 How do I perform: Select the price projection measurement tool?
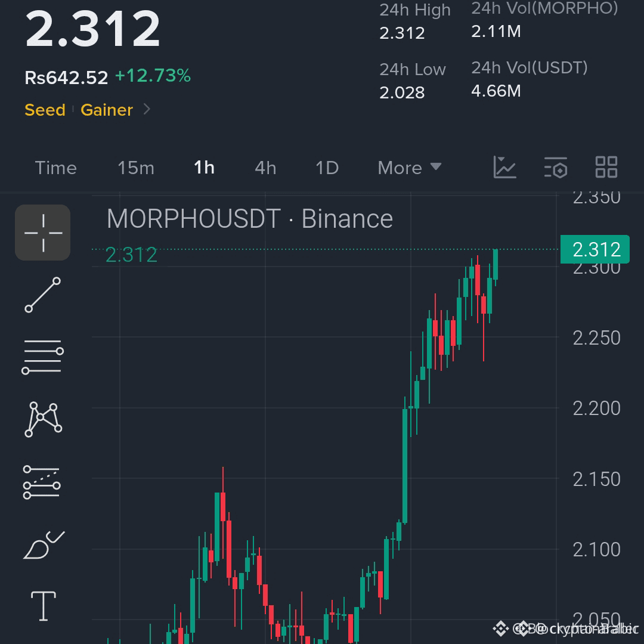pyautogui.click(x=42, y=482)
